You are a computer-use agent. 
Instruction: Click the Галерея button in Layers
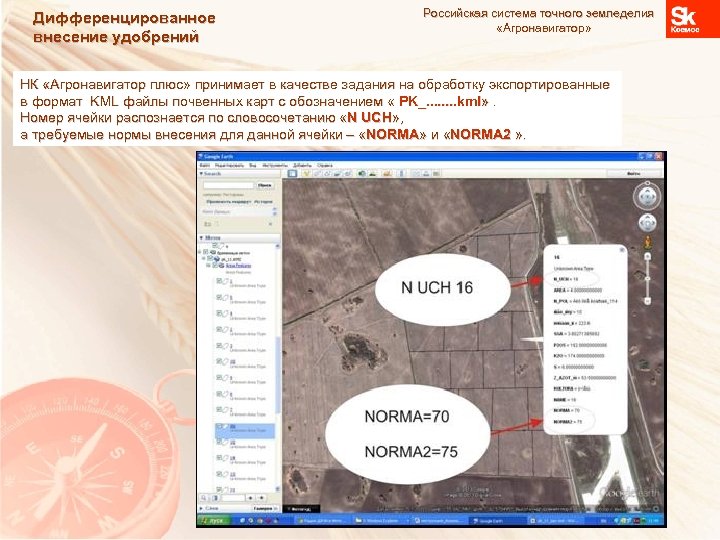[x=265, y=508]
